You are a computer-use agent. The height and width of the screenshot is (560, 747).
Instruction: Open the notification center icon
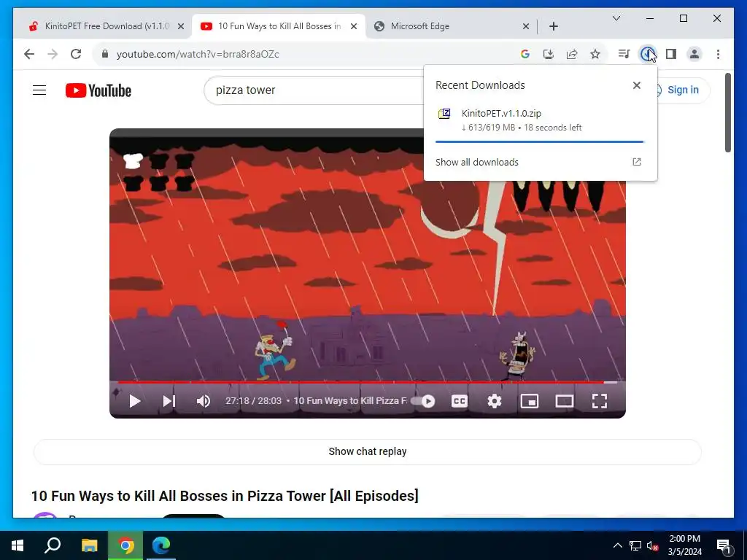click(x=724, y=545)
